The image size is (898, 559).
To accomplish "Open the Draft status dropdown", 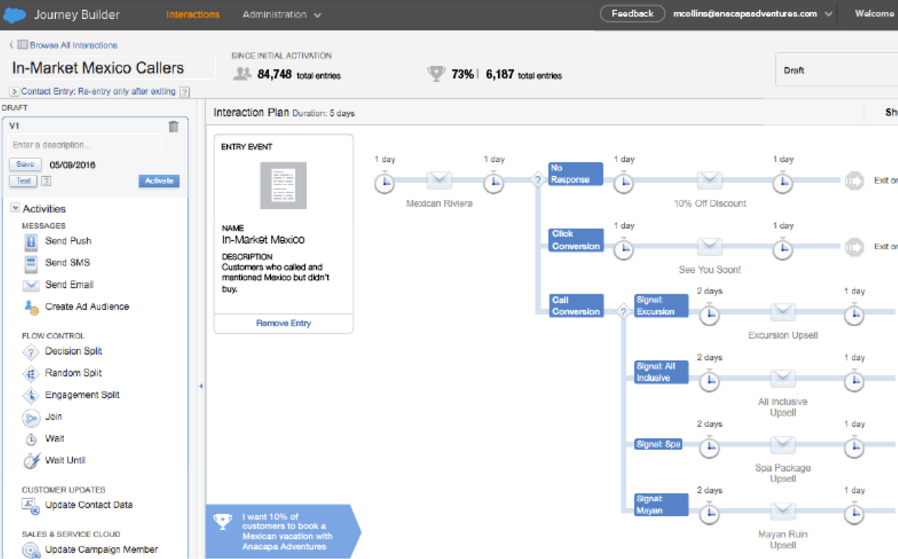I will (837, 70).
